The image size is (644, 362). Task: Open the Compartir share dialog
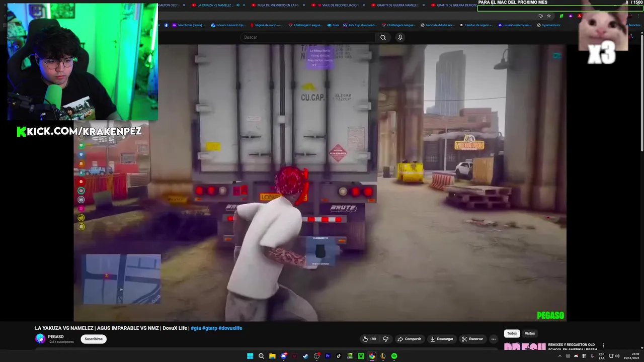(409, 339)
